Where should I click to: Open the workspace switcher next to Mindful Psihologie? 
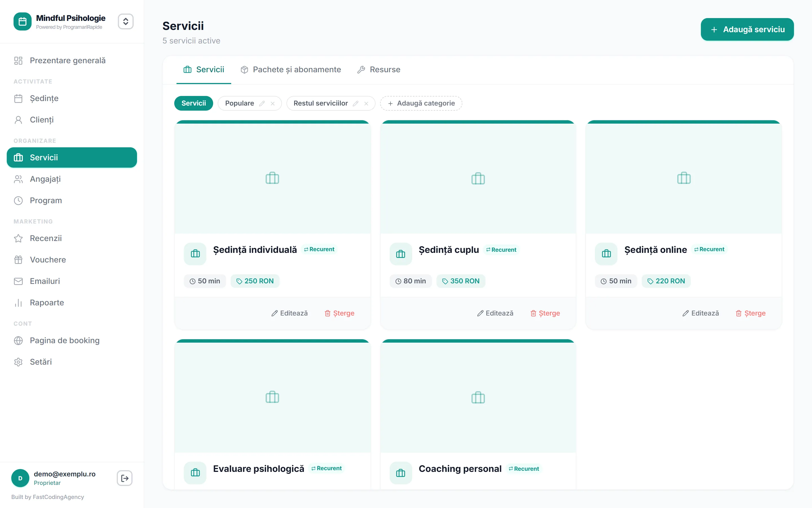tap(125, 21)
